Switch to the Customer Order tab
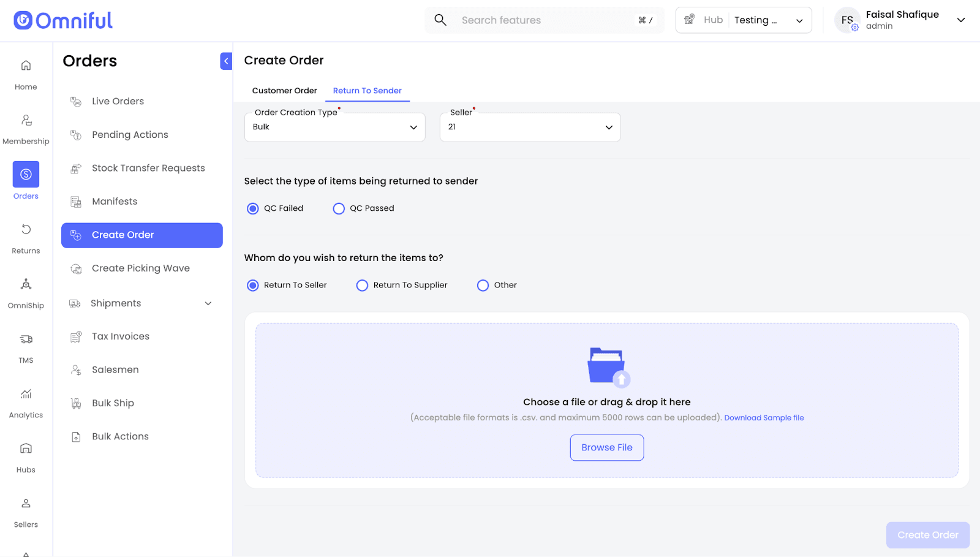This screenshot has height=557, width=980. pyautogui.click(x=284, y=91)
